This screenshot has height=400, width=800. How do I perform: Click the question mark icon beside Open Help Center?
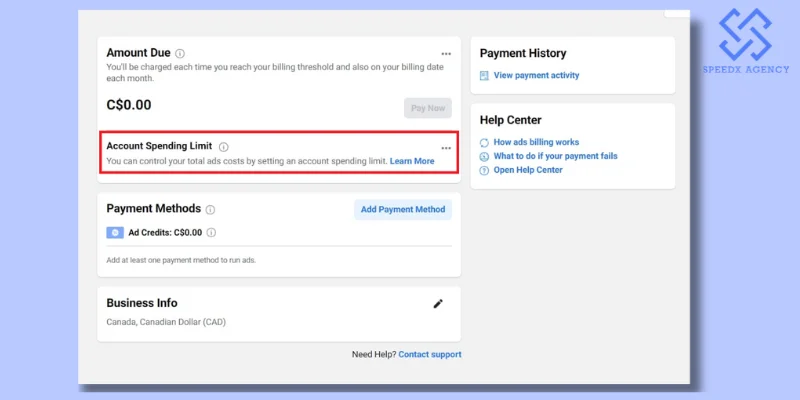(485, 170)
